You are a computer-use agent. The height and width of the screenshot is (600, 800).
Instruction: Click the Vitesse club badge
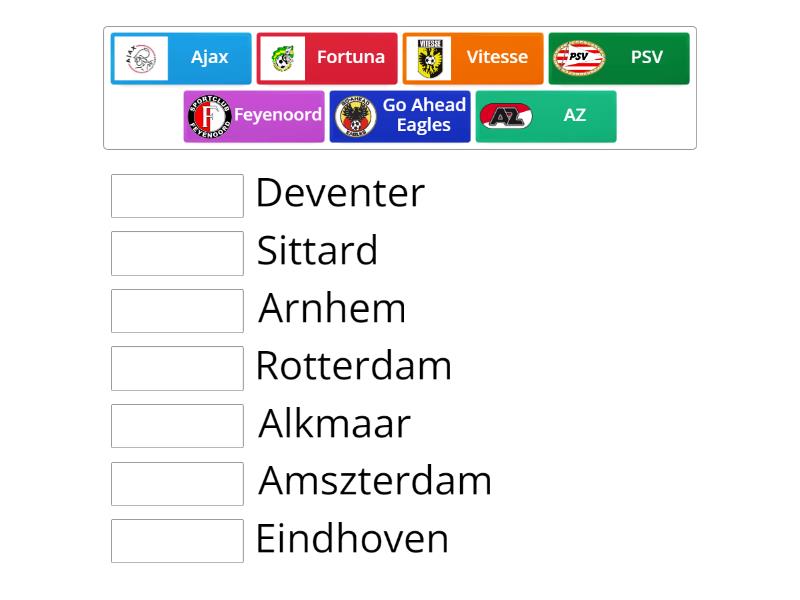[x=433, y=58]
